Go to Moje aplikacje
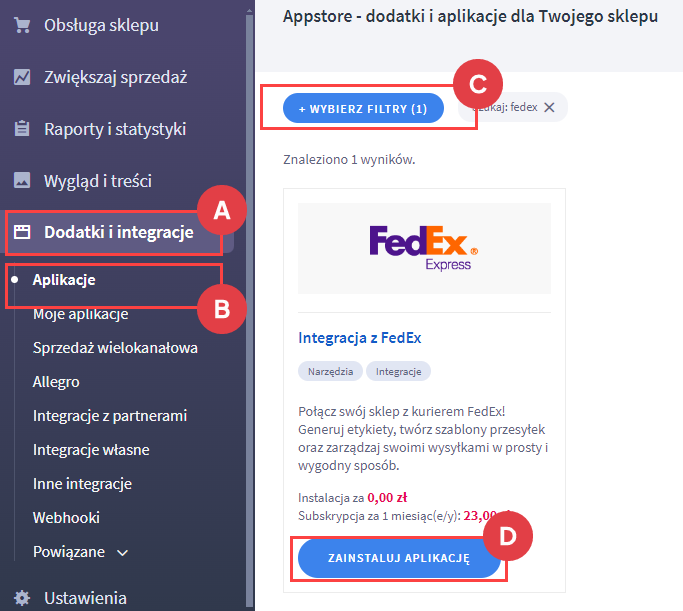Screen dimensions: 683x611 click(80, 314)
